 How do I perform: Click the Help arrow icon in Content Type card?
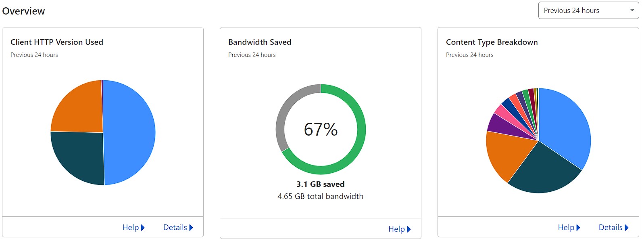tap(578, 228)
